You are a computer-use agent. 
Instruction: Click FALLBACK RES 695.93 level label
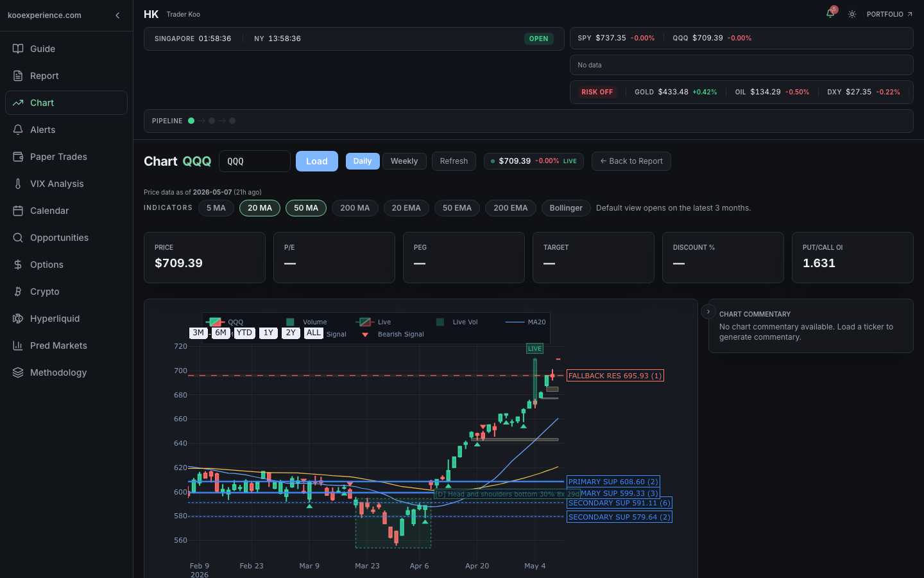point(615,376)
